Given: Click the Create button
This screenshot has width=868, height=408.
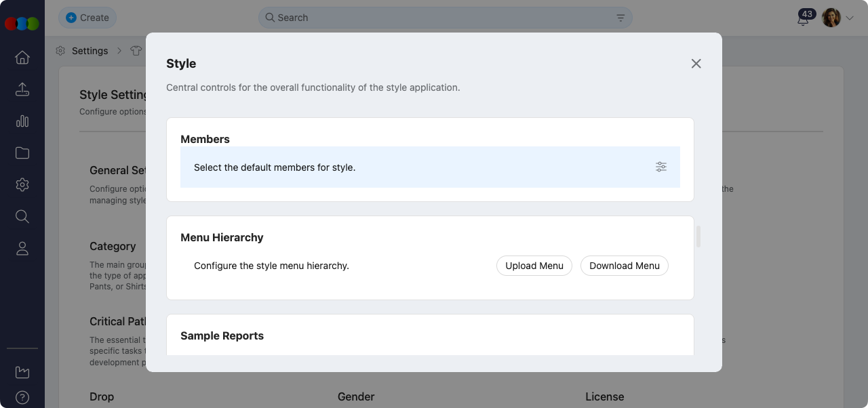Looking at the screenshot, I should pyautogui.click(x=87, y=18).
